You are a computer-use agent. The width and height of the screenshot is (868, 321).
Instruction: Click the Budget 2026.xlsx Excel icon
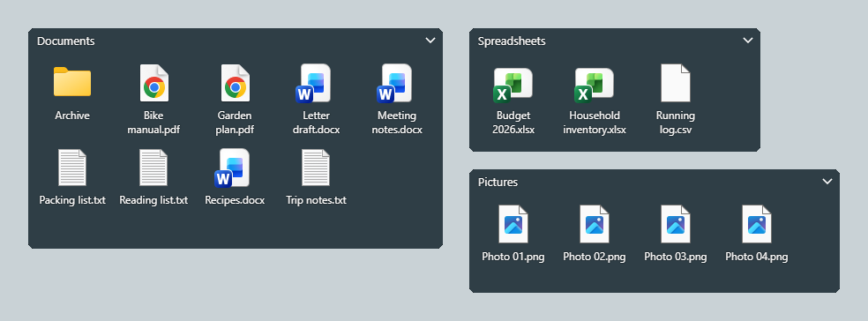pos(513,85)
